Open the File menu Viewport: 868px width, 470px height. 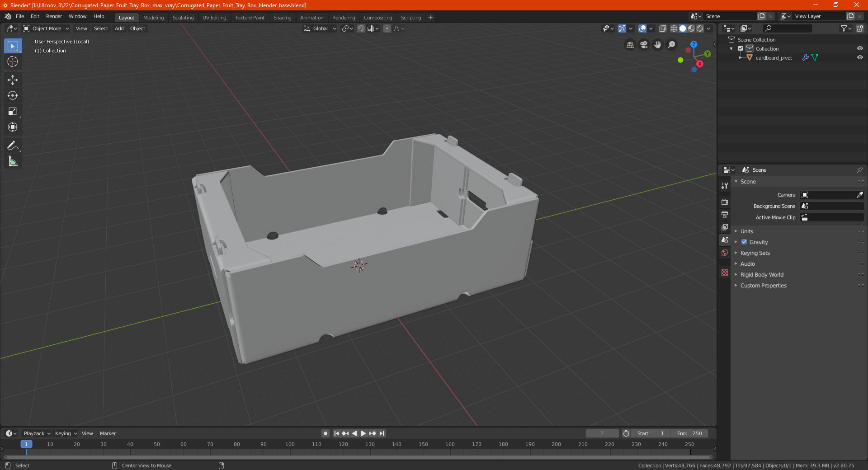(20, 16)
